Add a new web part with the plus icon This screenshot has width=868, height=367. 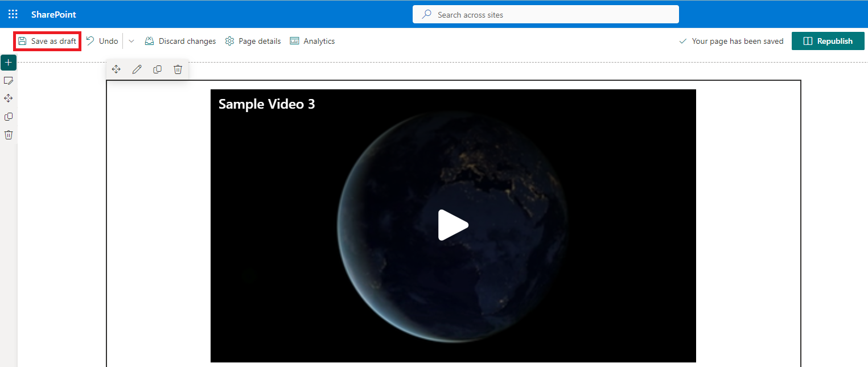point(8,62)
